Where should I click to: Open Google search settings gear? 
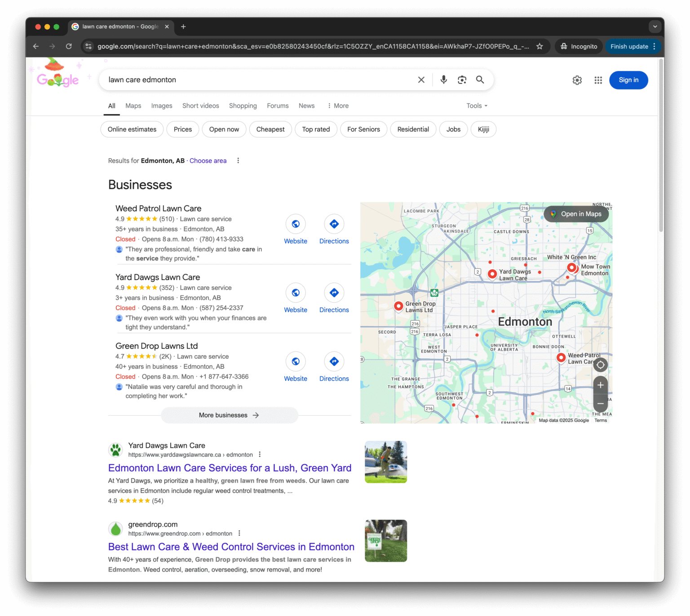tap(577, 80)
